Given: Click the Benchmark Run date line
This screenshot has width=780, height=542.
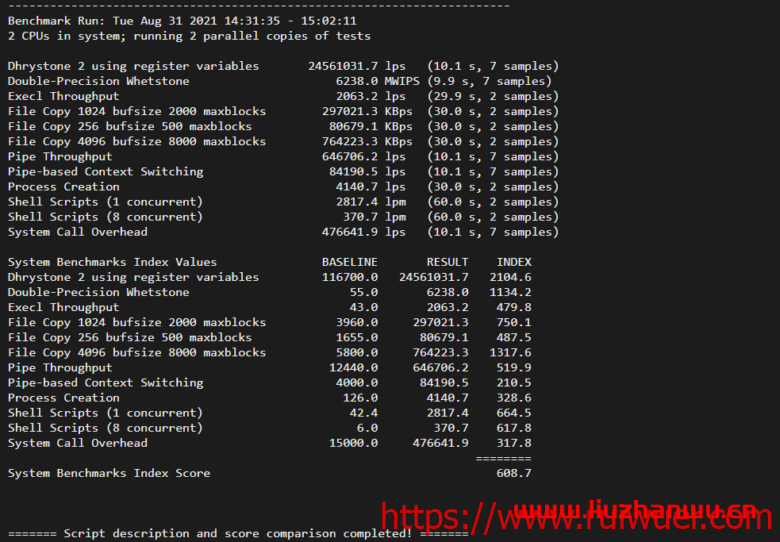Looking at the screenshot, I should click(182, 21).
